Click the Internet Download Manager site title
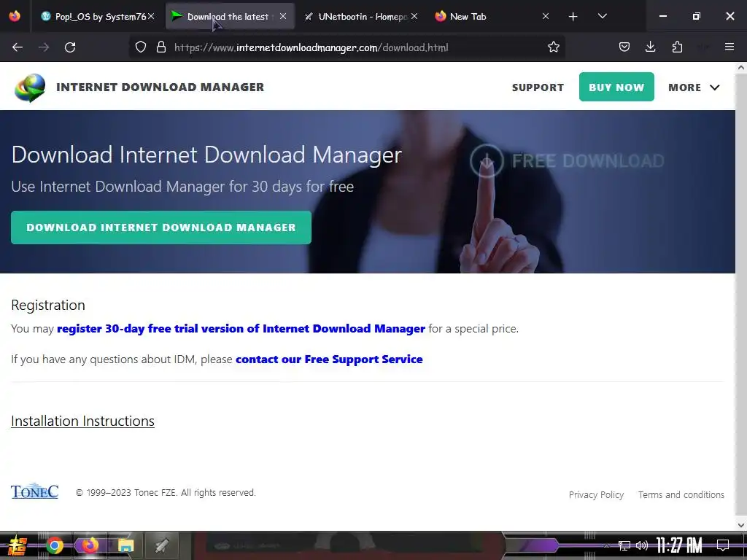Viewport: 747px width, 560px height. (160, 87)
